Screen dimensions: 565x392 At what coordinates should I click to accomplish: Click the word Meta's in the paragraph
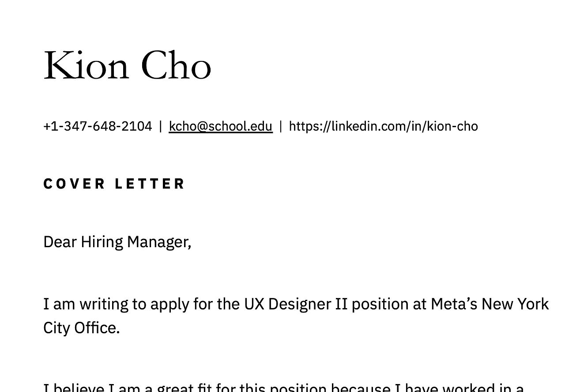pyautogui.click(x=454, y=304)
